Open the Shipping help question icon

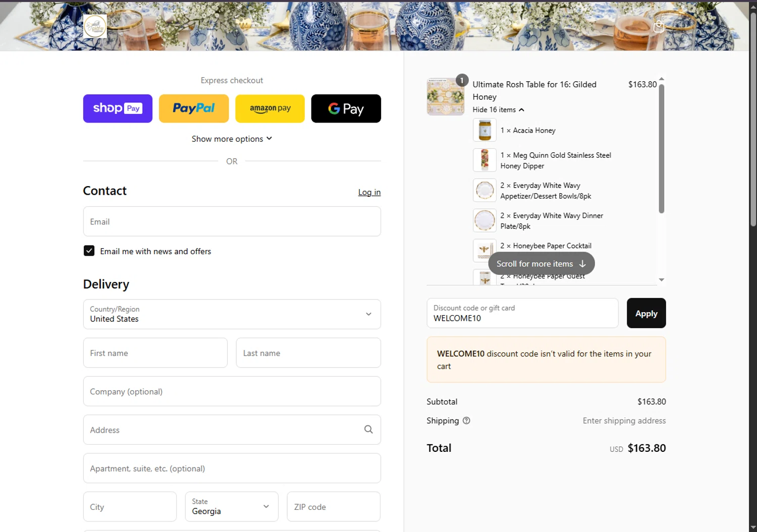pyautogui.click(x=466, y=421)
